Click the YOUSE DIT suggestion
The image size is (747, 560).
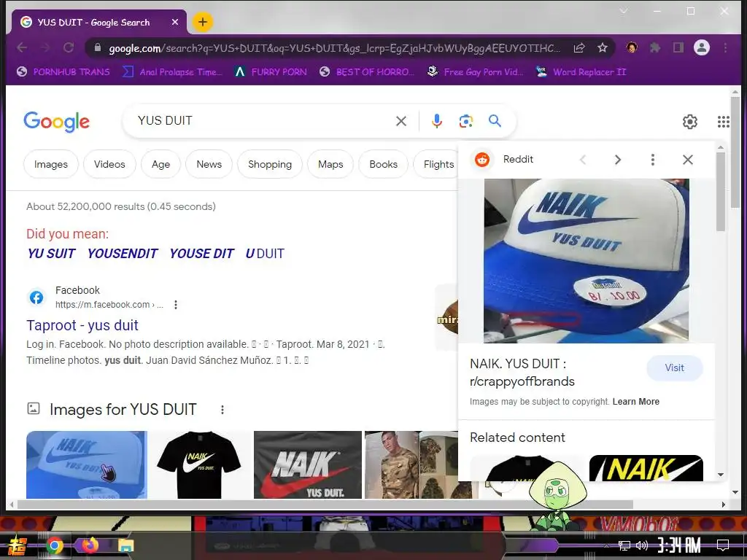point(201,253)
